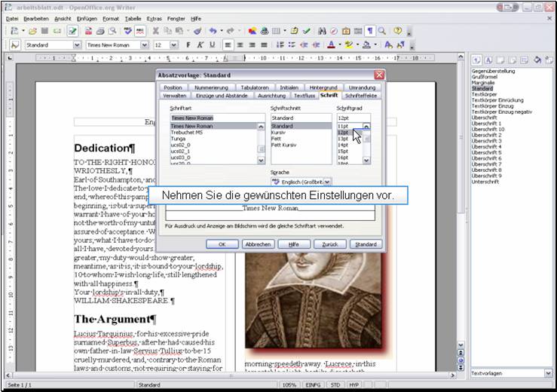Click the Abbrechen button

click(258, 244)
